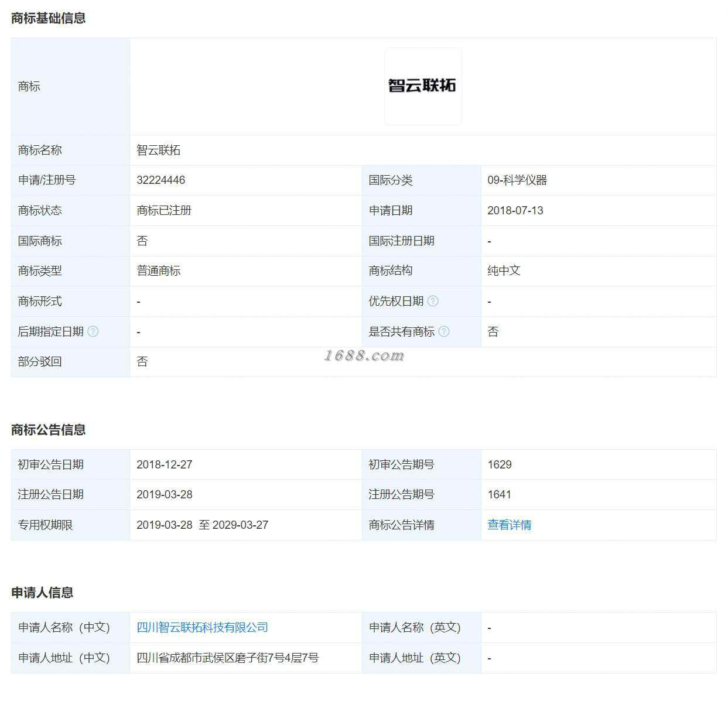Click the 申请人地址（英文） label
Viewport: 728px width, 708px height.
click(415, 658)
